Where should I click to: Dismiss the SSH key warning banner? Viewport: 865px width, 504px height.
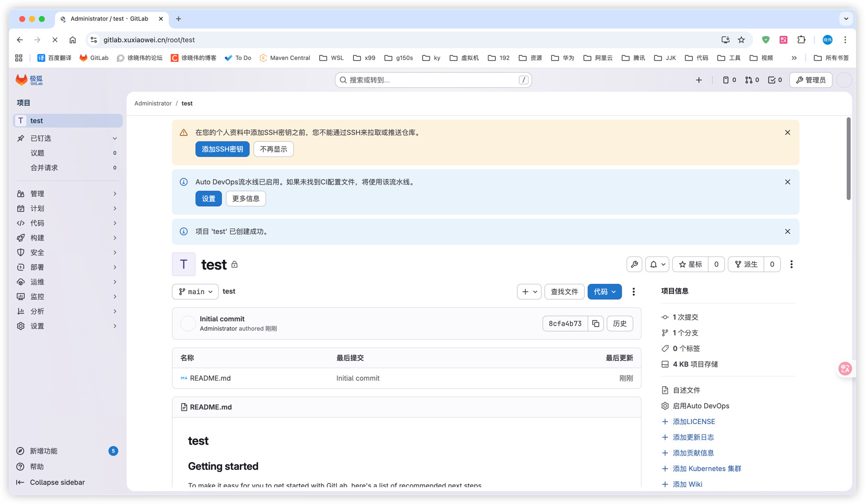(x=787, y=132)
